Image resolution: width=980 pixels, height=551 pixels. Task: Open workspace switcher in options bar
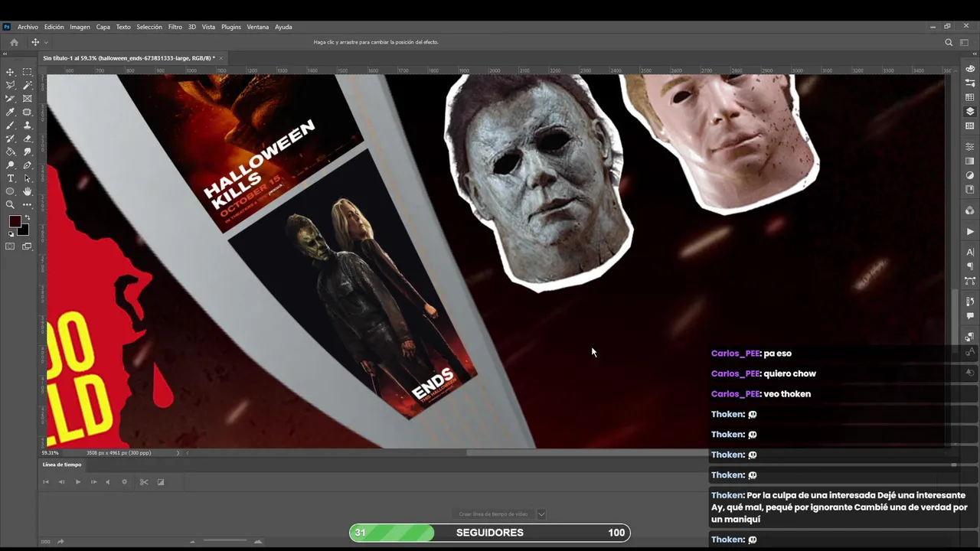point(964,42)
